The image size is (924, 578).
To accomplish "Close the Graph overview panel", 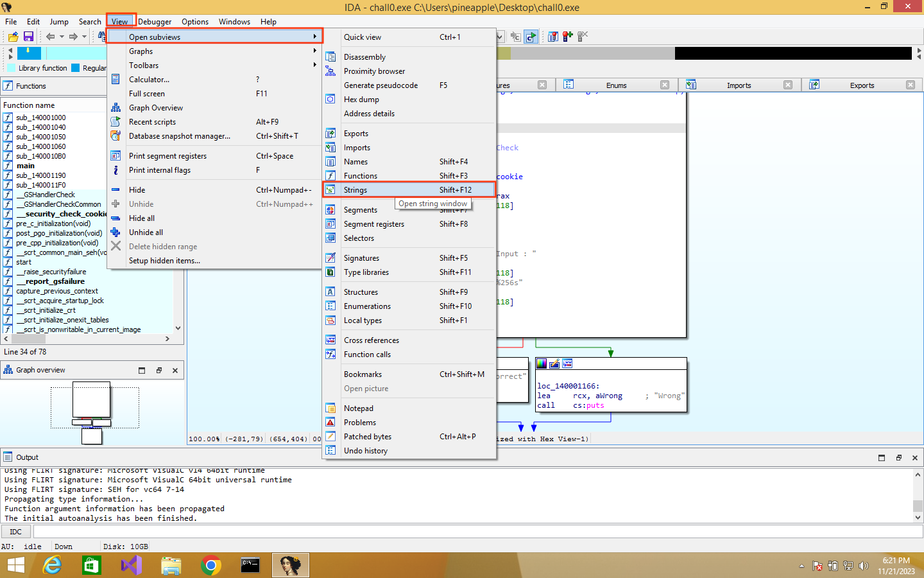I will click(x=175, y=370).
